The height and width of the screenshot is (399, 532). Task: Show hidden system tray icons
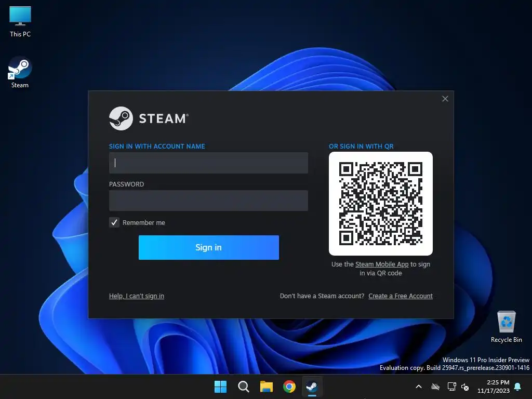pos(419,387)
